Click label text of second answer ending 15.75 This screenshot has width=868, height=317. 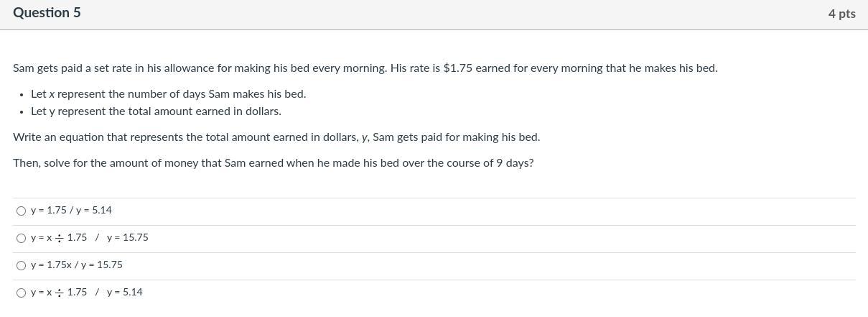point(90,238)
